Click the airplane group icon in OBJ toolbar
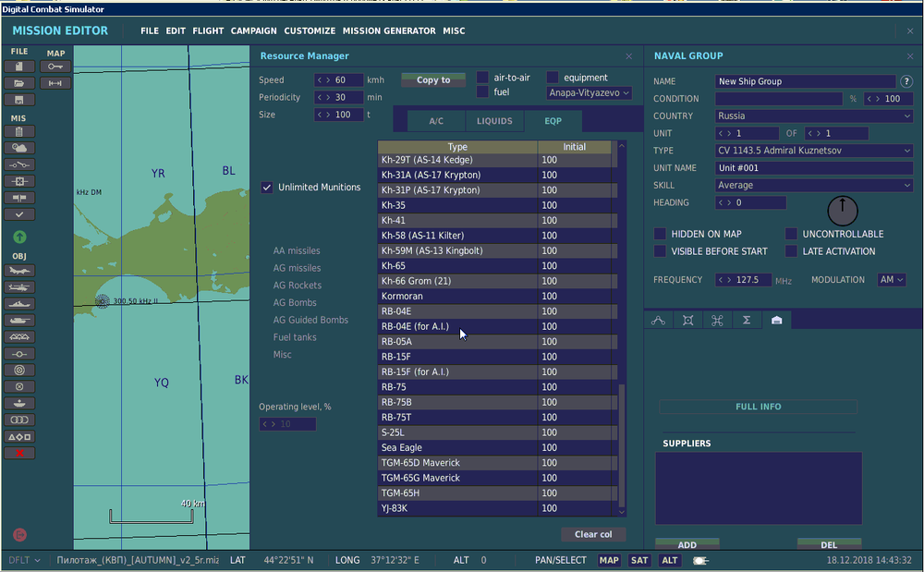 [x=19, y=271]
